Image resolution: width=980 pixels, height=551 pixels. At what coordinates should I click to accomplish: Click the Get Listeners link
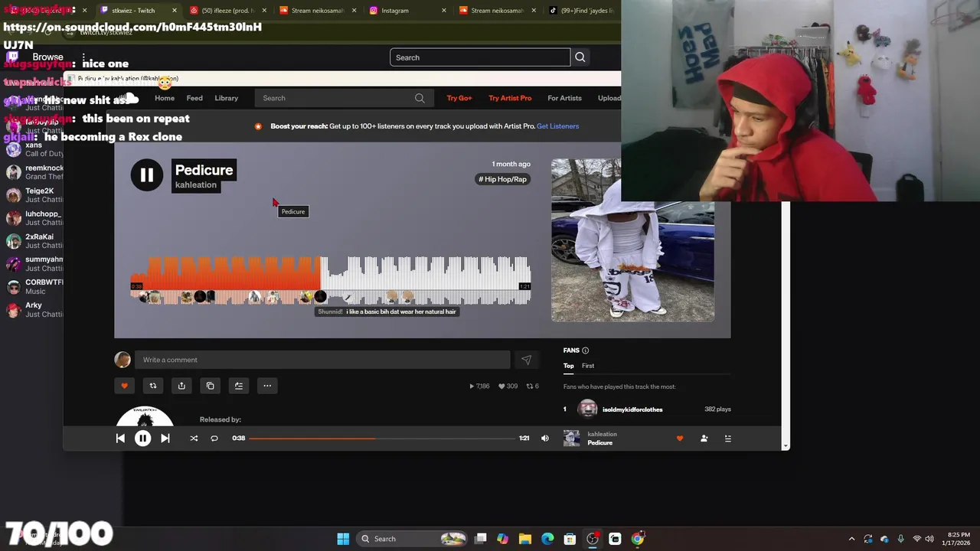557,126
